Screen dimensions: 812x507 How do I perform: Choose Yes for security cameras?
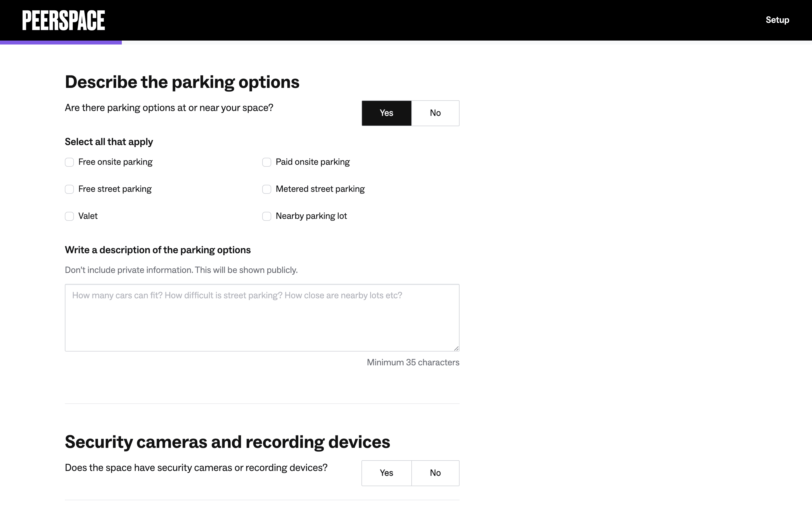tap(386, 473)
